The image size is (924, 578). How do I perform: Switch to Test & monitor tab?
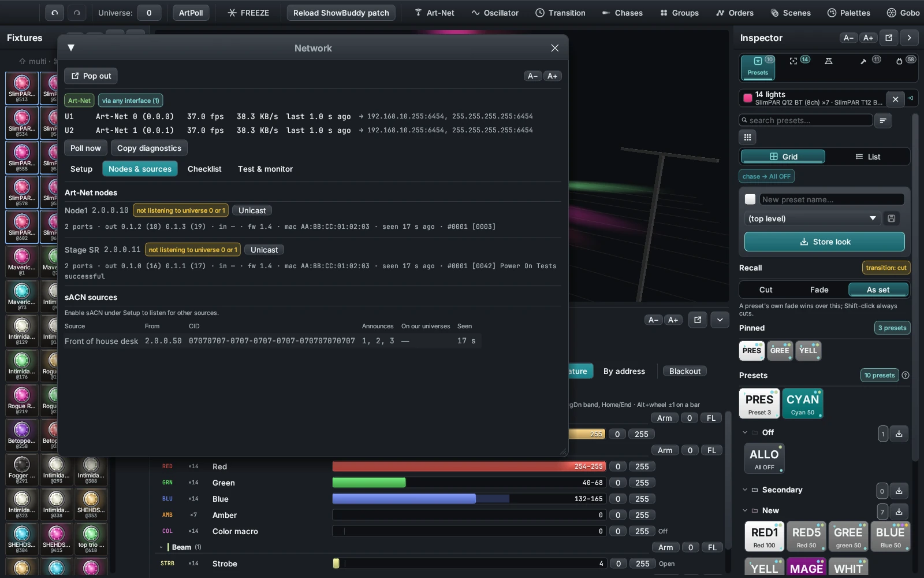[x=265, y=169]
